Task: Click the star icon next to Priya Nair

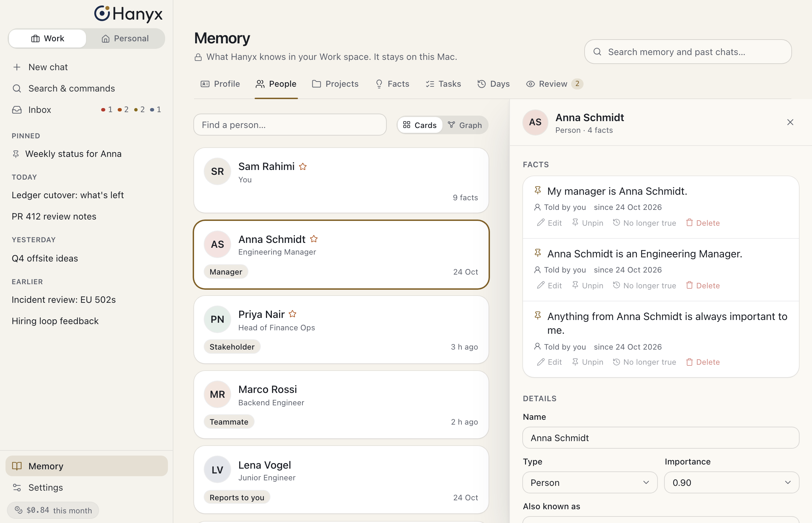Action: (x=292, y=314)
